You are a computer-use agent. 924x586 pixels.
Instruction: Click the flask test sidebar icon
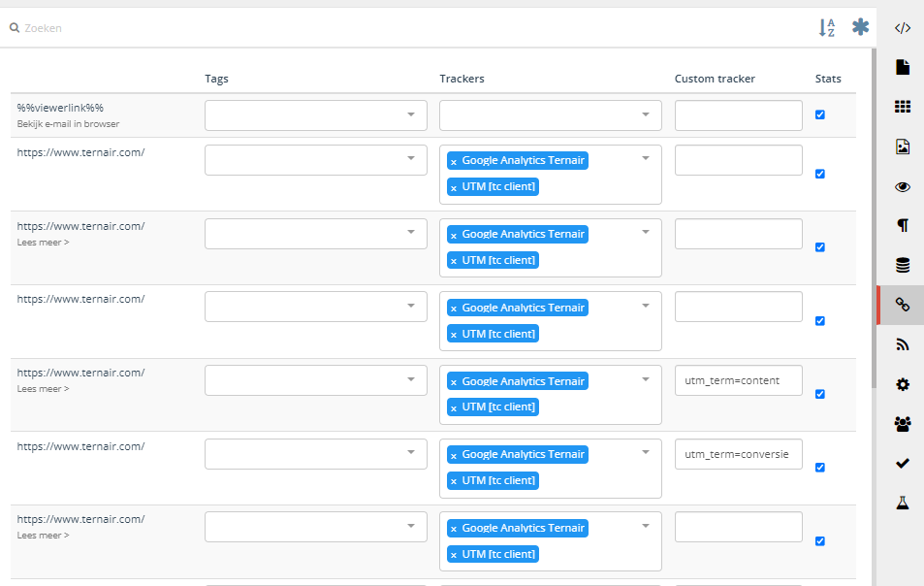(x=902, y=503)
